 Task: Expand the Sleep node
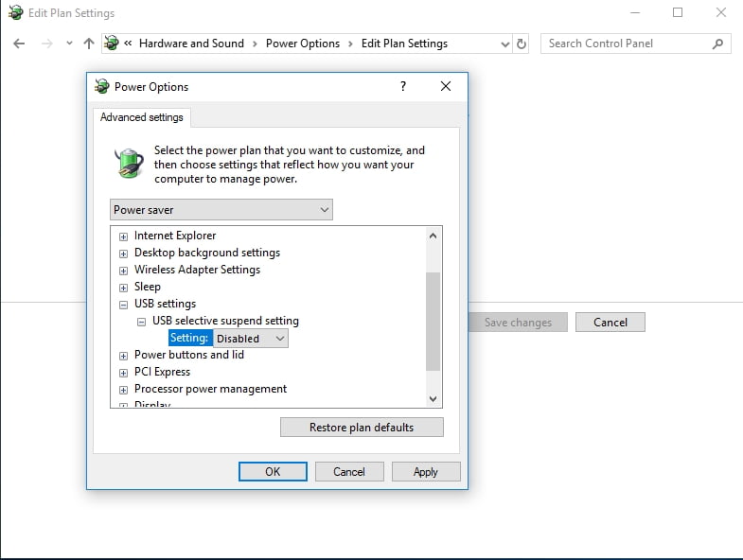coord(123,288)
